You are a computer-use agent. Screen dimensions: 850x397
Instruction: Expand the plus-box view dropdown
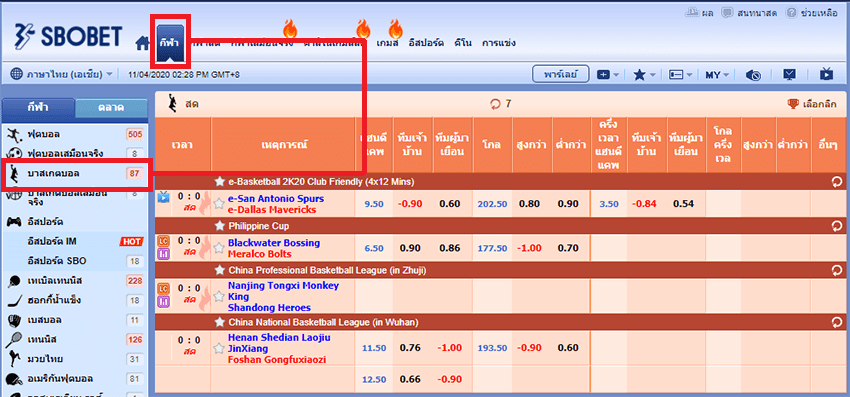[x=608, y=75]
